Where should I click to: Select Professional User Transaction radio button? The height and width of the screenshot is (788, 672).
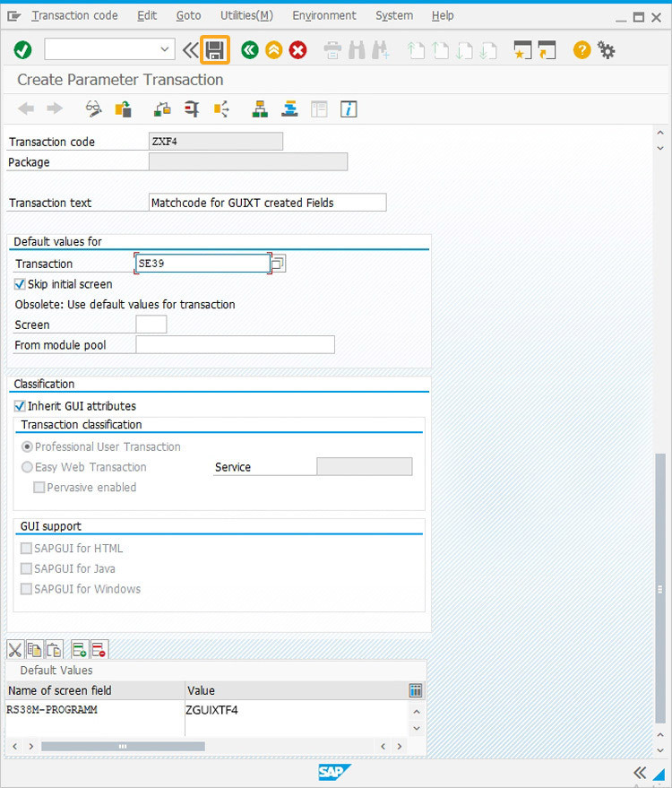[x=27, y=446]
